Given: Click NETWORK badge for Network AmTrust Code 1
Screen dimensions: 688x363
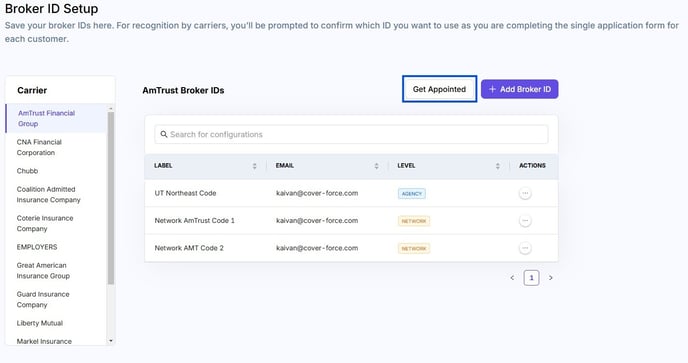Looking at the screenshot, I should 414,221.
